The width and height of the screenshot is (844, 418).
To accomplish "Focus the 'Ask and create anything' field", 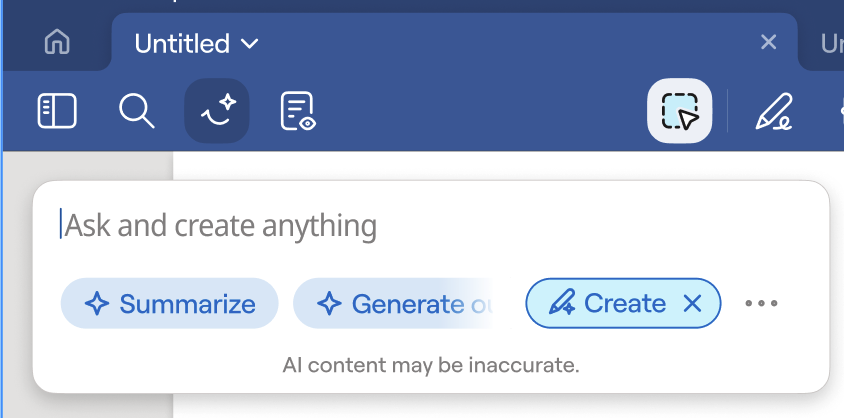I will pos(400,225).
